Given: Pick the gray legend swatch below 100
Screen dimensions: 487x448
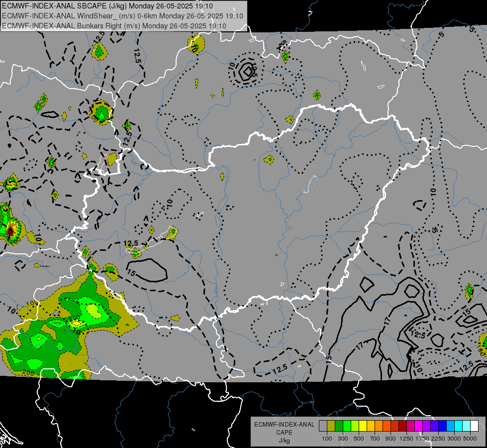Looking at the screenshot, I should pyautogui.click(x=323, y=426).
